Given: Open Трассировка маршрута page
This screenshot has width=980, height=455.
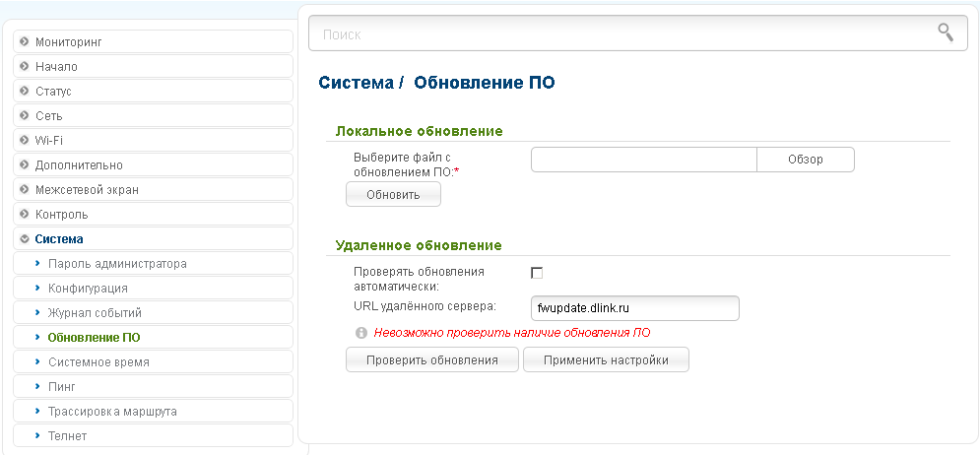Looking at the screenshot, I should tap(112, 412).
